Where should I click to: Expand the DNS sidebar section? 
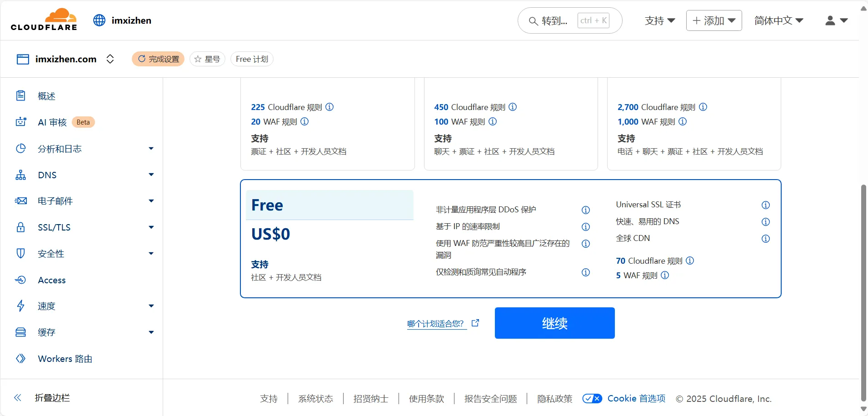[151, 175]
